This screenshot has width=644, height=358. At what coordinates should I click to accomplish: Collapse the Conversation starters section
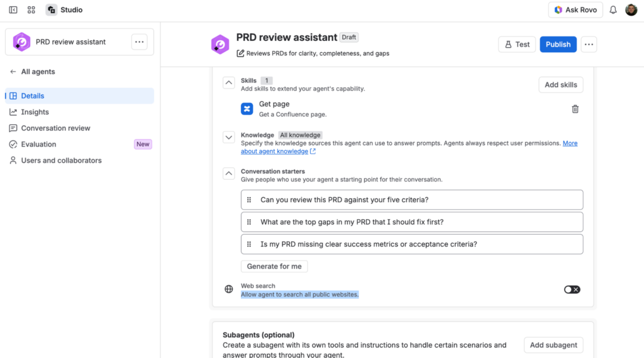coord(229,173)
